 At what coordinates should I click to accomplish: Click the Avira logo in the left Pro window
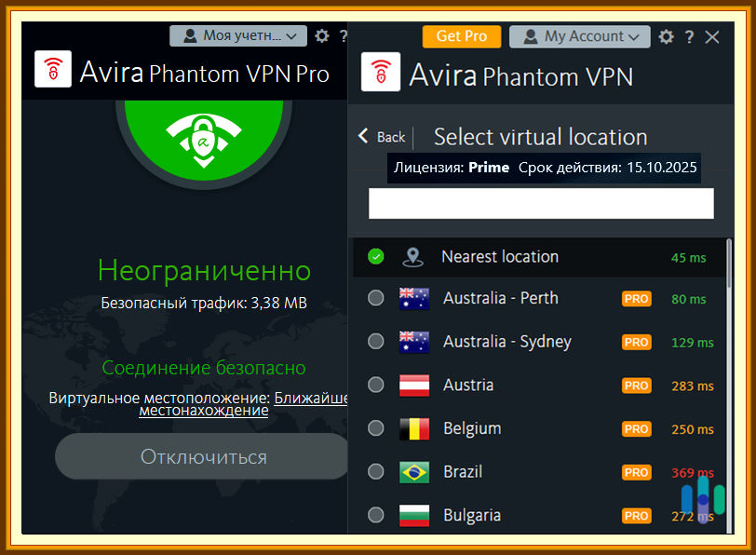point(53,69)
